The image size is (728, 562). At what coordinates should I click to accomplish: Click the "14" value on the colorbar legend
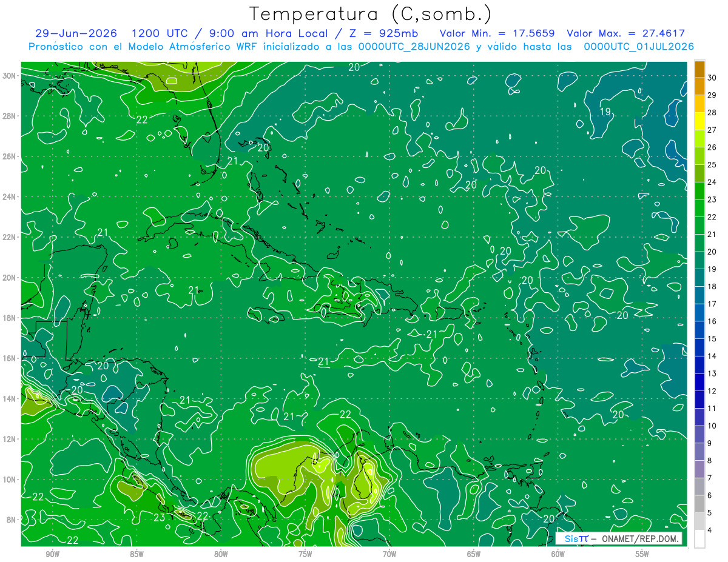713,356
